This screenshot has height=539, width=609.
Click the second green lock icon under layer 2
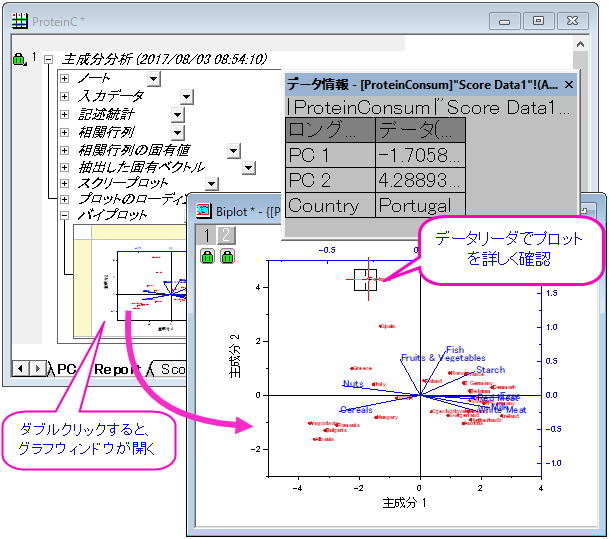click(x=227, y=256)
